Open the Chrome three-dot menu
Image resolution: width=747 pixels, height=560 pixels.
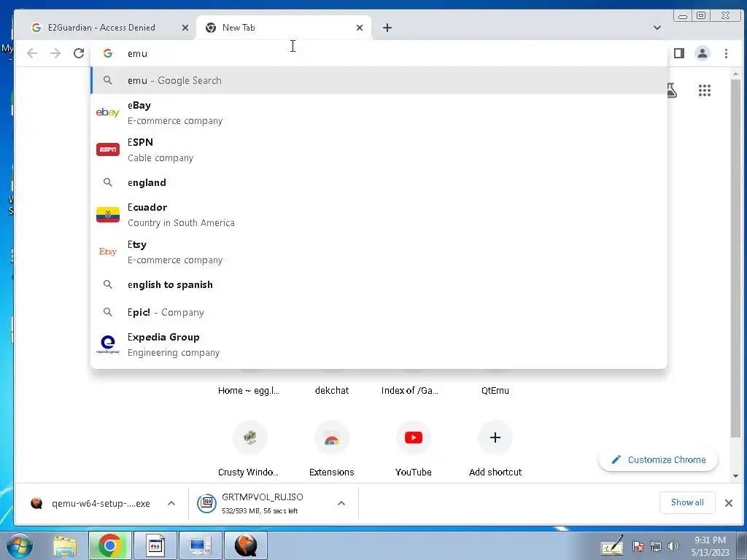(x=726, y=53)
